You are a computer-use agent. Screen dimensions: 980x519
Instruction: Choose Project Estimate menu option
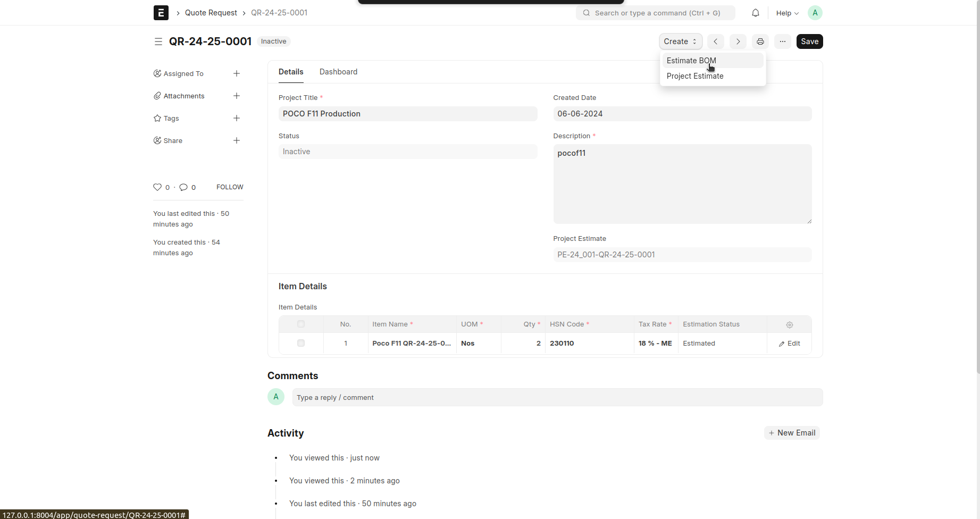pyautogui.click(x=695, y=76)
